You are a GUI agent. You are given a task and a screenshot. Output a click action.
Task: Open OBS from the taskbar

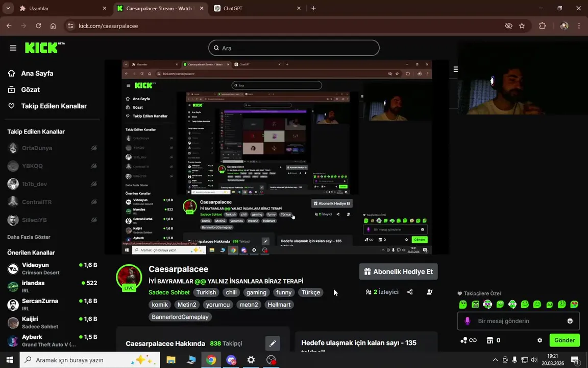(x=271, y=360)
